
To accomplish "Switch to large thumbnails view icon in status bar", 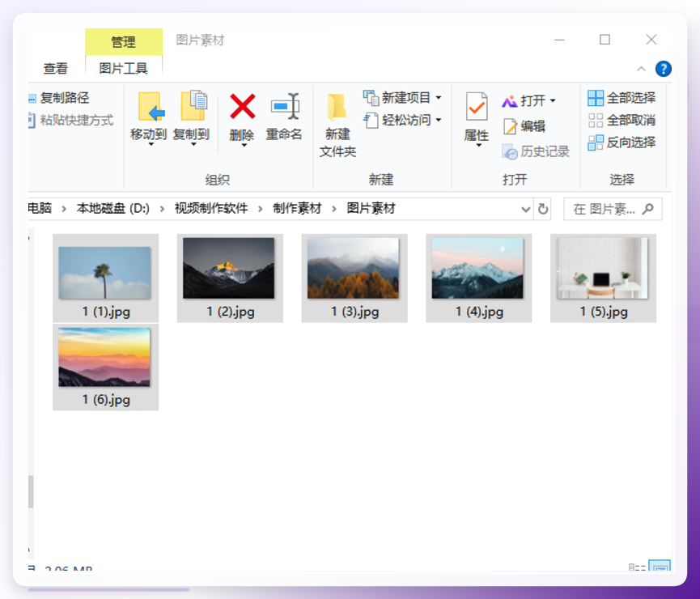I will coord(660,566).
